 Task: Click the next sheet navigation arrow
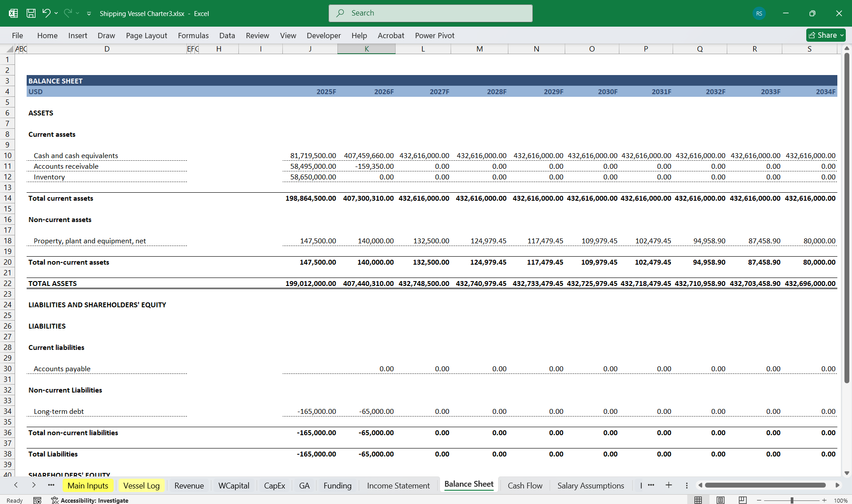(x=34, y=485)
